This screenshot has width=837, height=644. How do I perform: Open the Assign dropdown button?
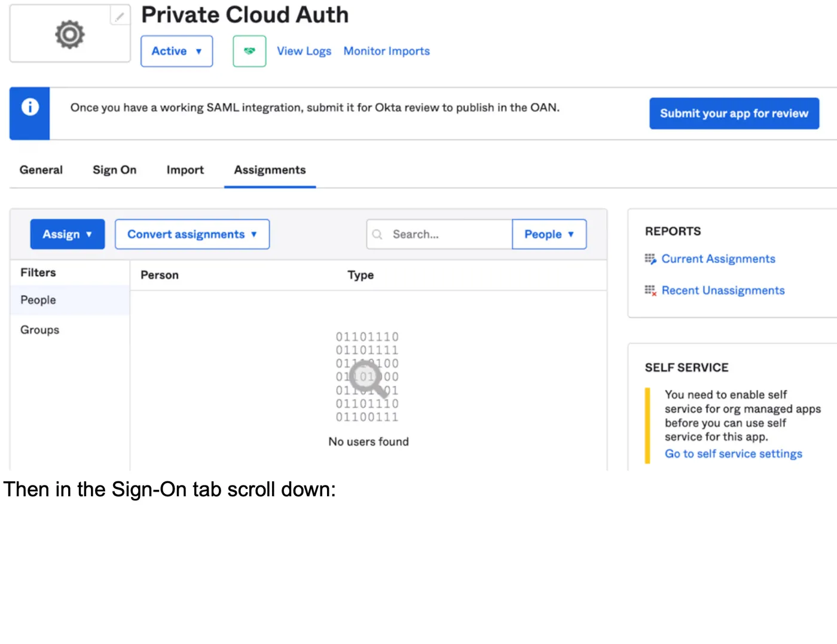point(68,234)
